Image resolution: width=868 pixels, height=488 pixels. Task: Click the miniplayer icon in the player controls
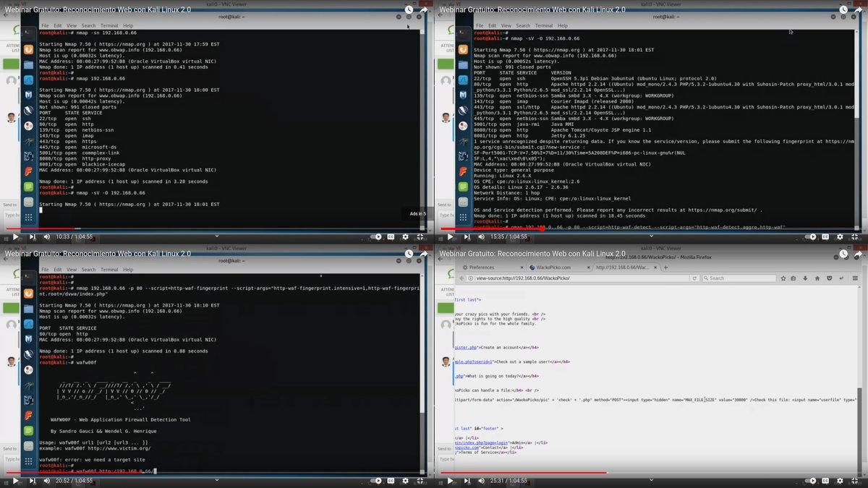click(x=848, y=481)
